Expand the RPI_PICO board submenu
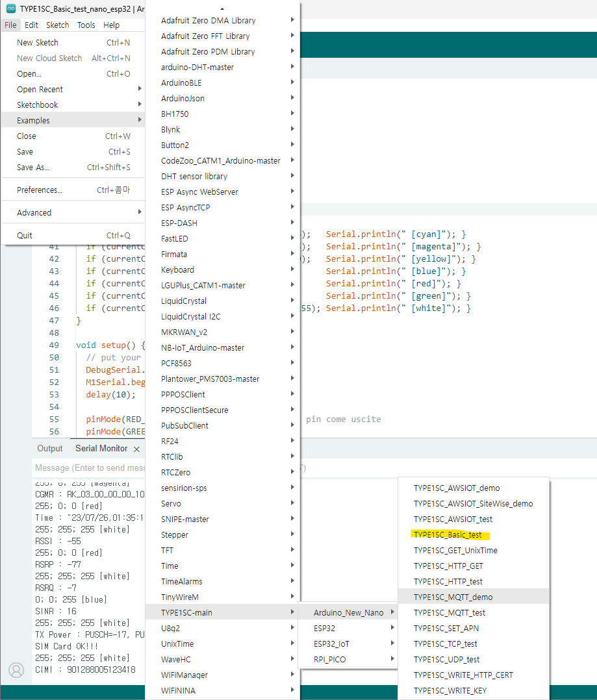 [x=348, y=659]
